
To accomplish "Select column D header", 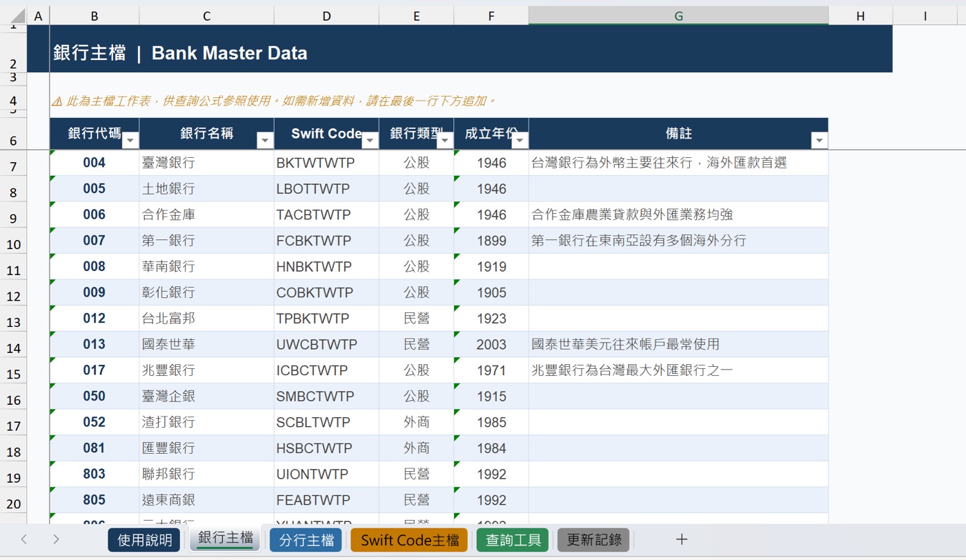I will click(326, 16).
